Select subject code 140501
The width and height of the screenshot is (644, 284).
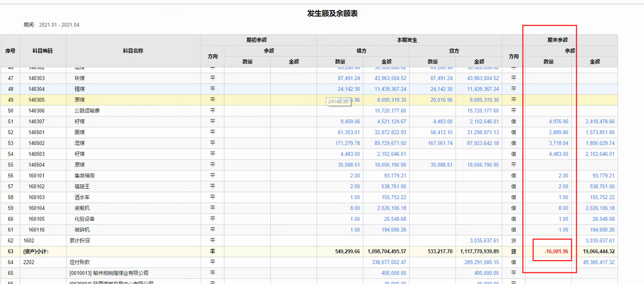[x=37, y=132]
